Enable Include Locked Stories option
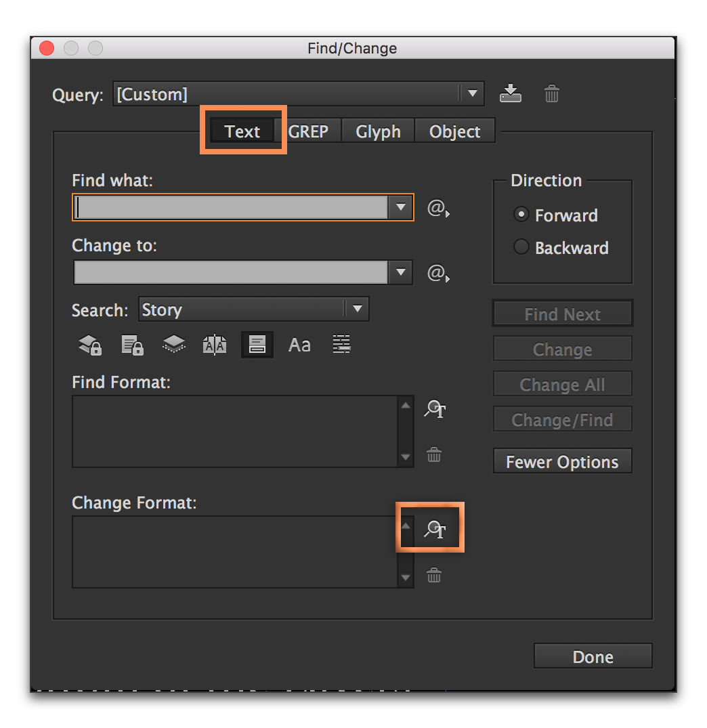The height and width of the screenshot is (728, 707). coord(132,344)
